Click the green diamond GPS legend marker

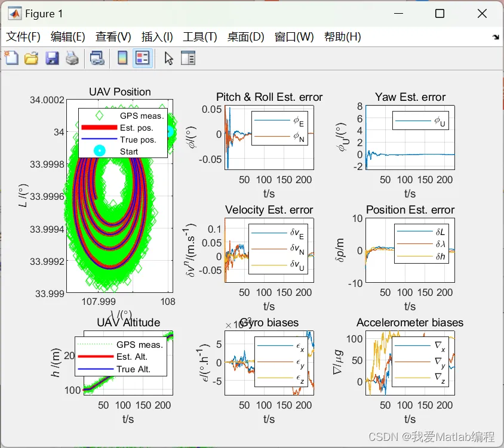click(100, 115)
